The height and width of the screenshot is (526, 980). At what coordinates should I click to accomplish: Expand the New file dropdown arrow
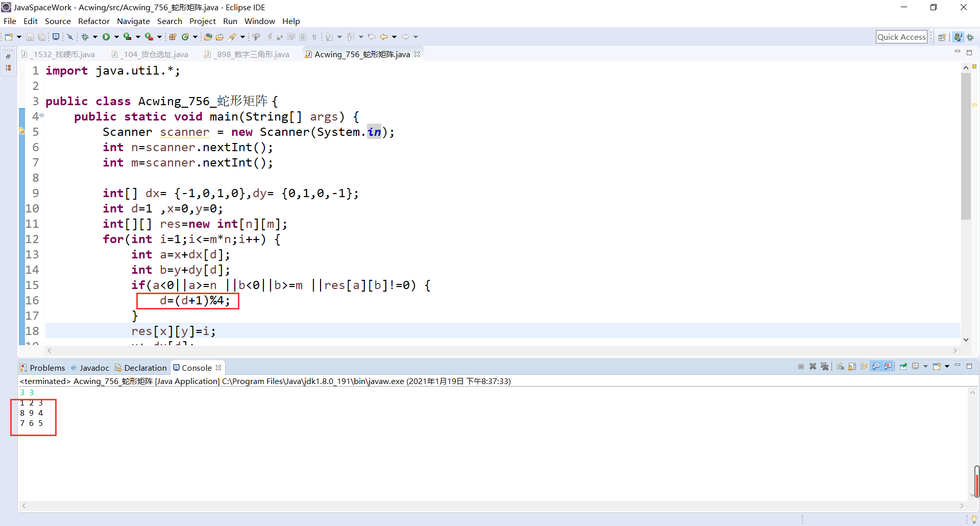pos(19,37)
